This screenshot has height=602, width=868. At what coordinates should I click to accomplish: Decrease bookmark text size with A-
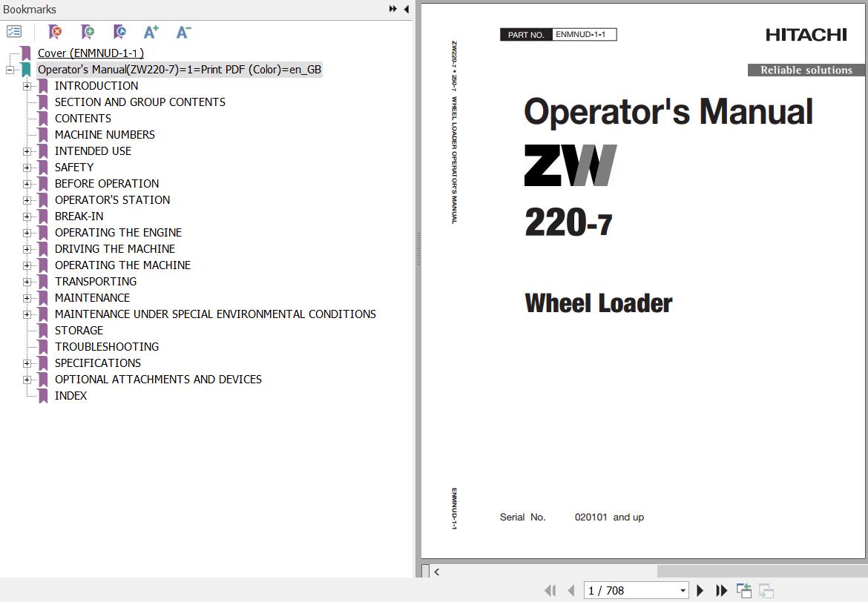pos(183,32)
